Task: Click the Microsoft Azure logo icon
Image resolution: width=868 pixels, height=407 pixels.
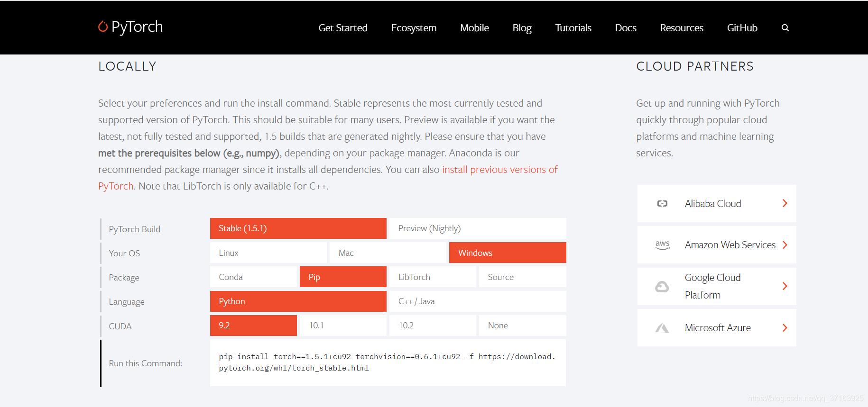Action: click(662, 328)
